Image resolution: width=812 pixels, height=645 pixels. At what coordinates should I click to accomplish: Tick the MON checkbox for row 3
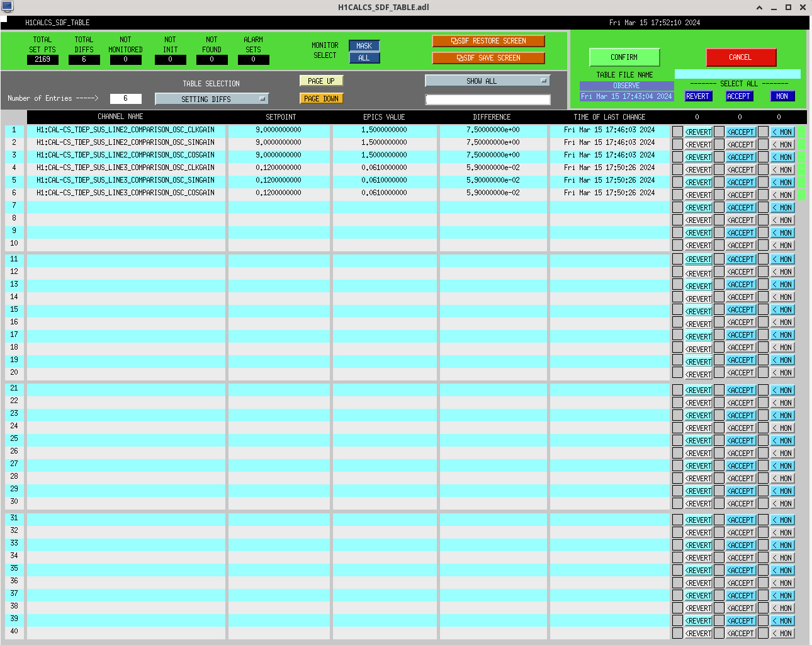point(763,157)
